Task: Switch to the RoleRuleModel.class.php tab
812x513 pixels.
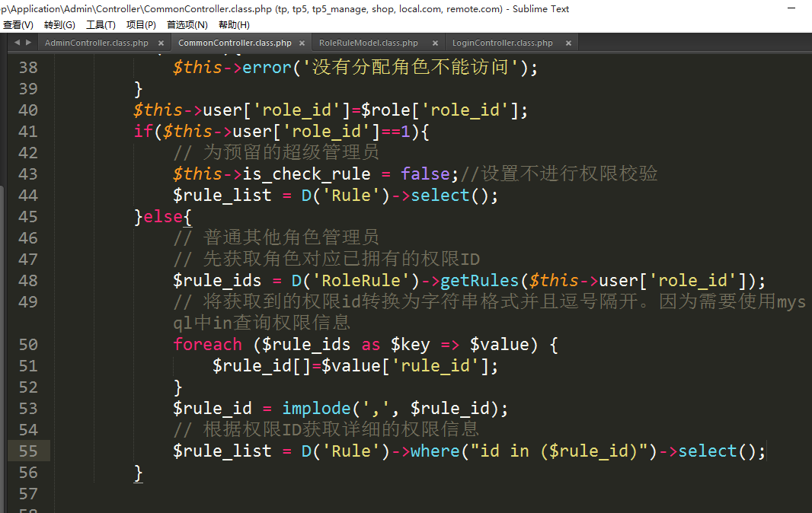Action: click(368, 43)
